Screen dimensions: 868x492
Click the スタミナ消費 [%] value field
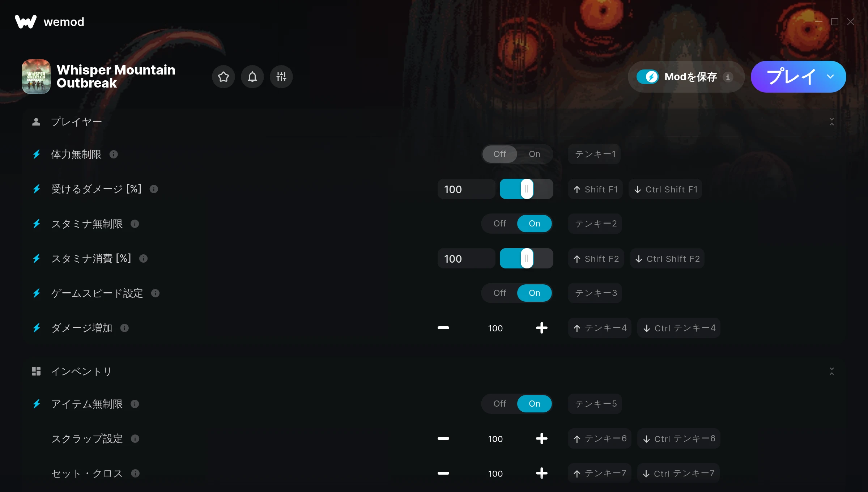point(467,259)
